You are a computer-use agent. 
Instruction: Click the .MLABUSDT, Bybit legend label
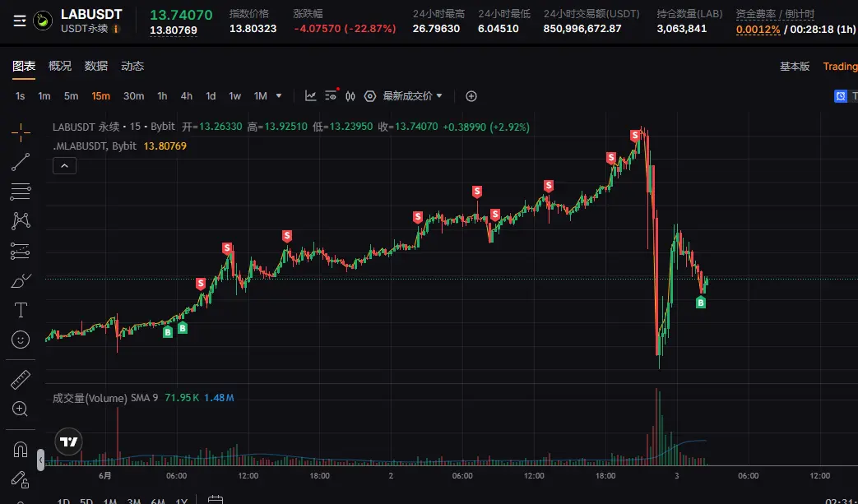(94, 146)
